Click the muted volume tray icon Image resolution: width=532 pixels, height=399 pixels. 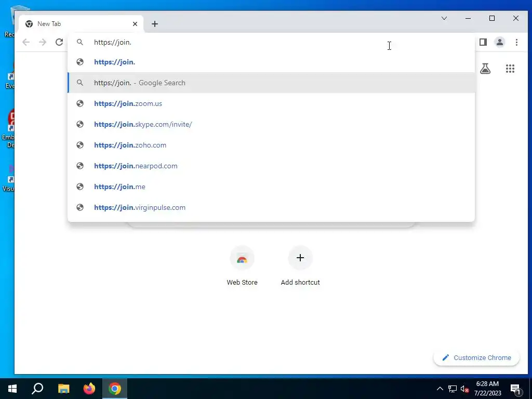[464, 389]
